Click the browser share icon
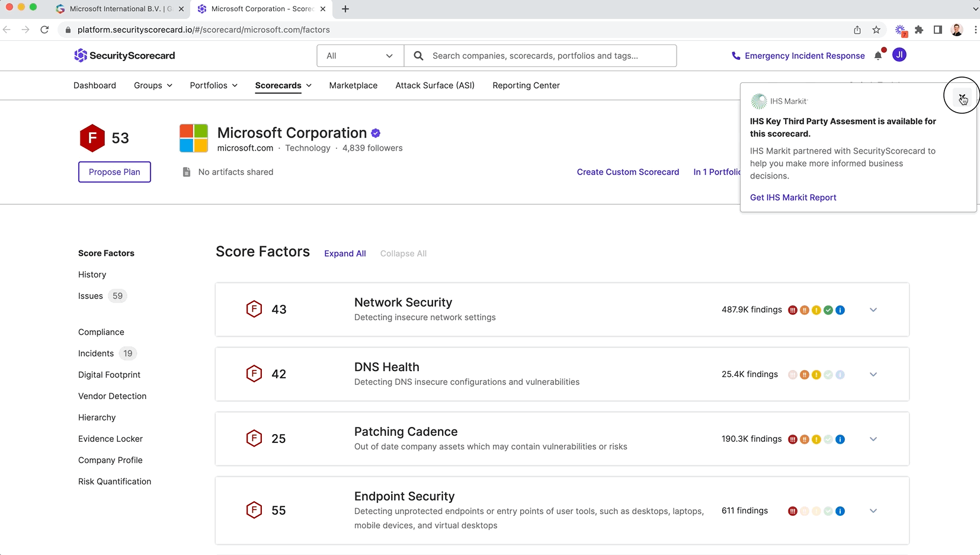980x555 pixels. pos(857,30)
